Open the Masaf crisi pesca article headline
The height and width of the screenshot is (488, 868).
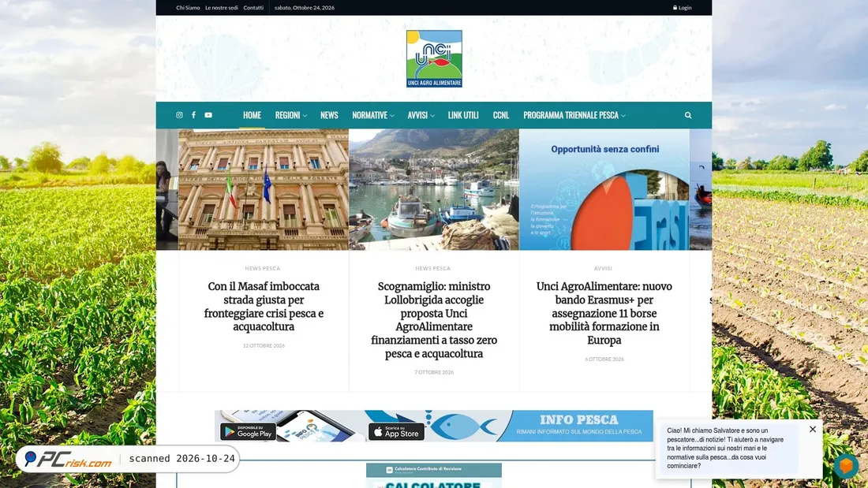click(264, 307)
